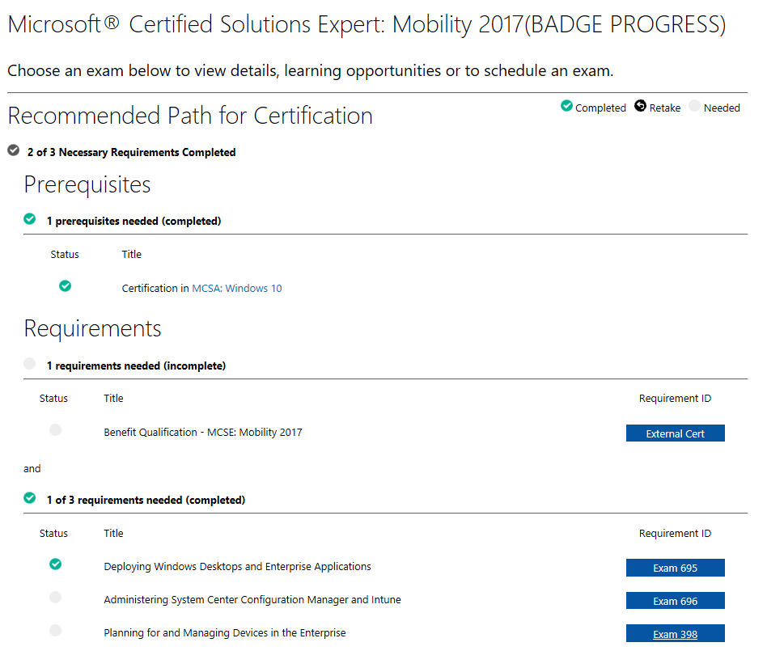Click the Benefit Qualification - MCSE: Mobility 2017 title
This screenshot has height=672, width=784.
click(x=203, y=432)
